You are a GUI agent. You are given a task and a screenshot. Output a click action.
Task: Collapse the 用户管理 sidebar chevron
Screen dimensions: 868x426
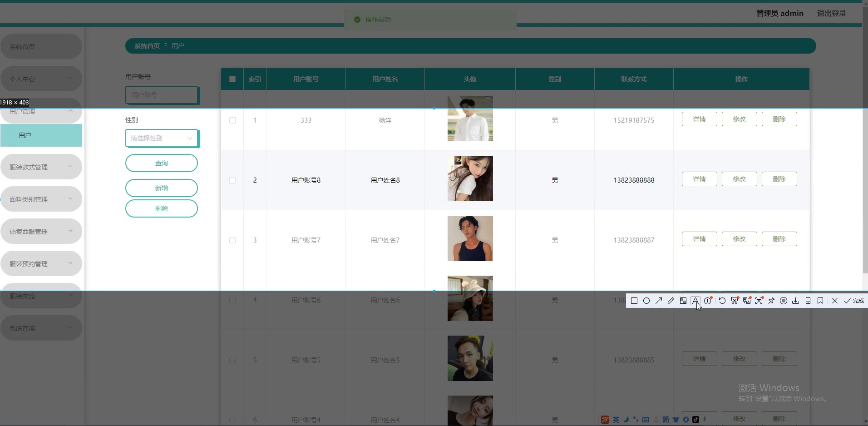pyautogui.click(x=70, y=110)
